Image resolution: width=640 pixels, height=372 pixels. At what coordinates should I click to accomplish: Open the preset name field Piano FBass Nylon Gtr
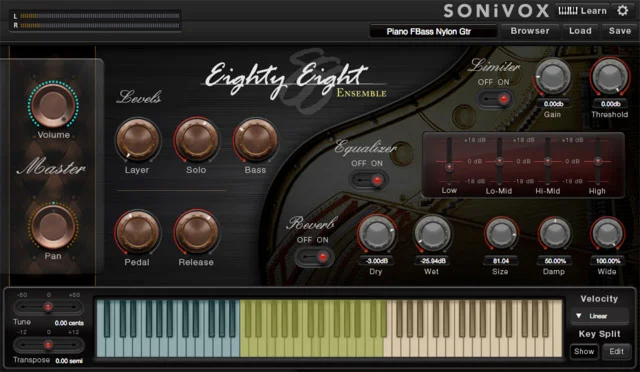tap(429, 31)
